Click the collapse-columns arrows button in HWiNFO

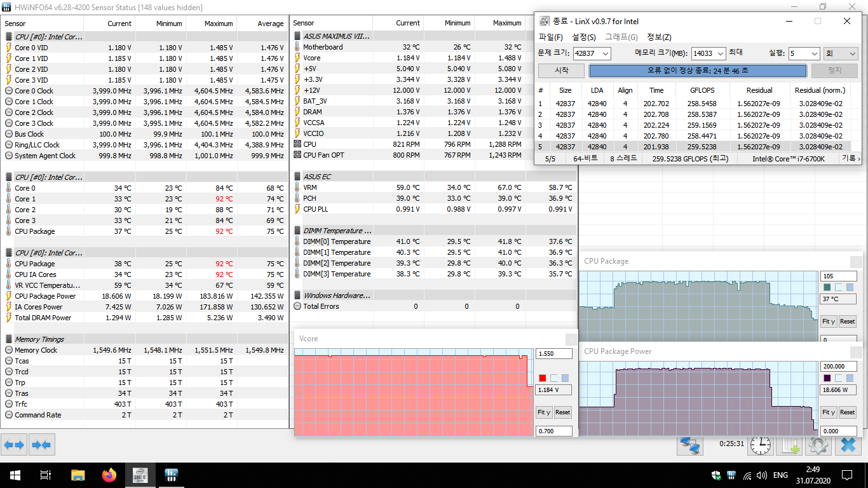pos(41,444)
